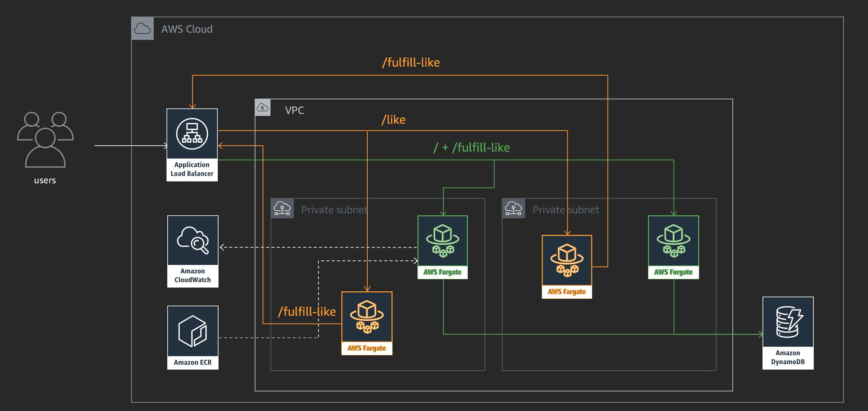
Task: Click the top /fulfill-like label
Action: click(411, 62)
